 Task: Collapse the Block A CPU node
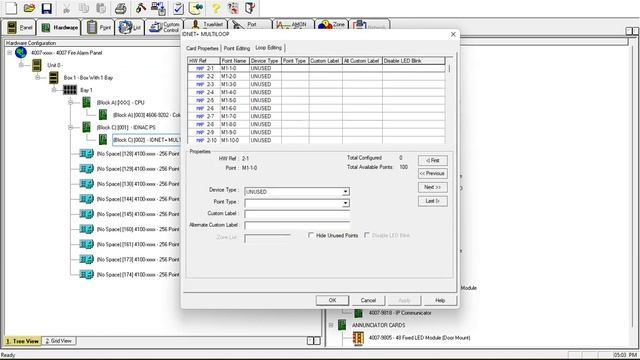tap(70, 102)
